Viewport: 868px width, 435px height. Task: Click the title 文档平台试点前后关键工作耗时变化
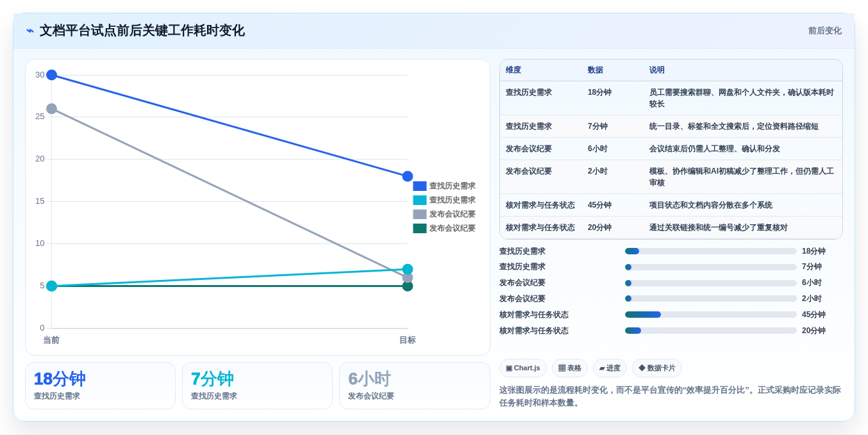pos(142,31)
